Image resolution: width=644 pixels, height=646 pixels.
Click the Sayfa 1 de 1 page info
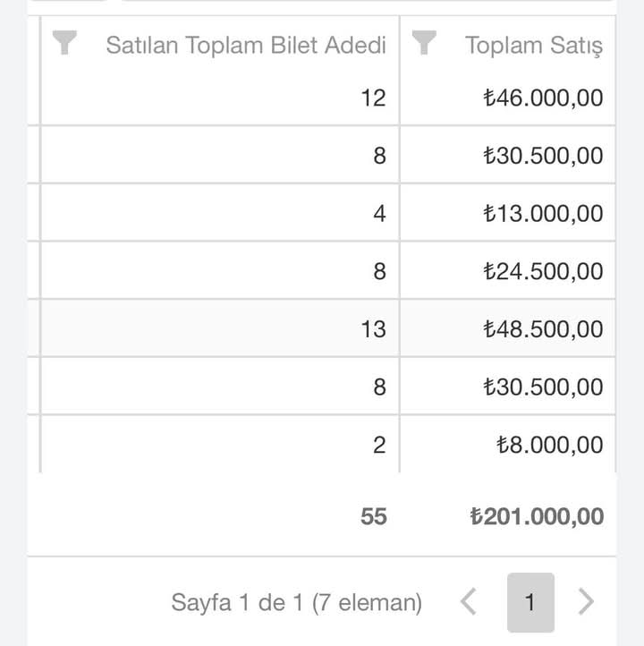pos(296,602)
